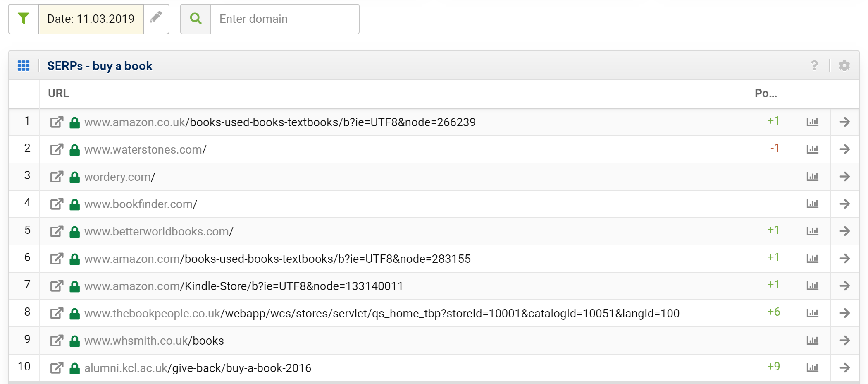Screen dimensions: 868x384
Task: Click arrow icon in Kindle-Store row
Action: tap(845, 286)
